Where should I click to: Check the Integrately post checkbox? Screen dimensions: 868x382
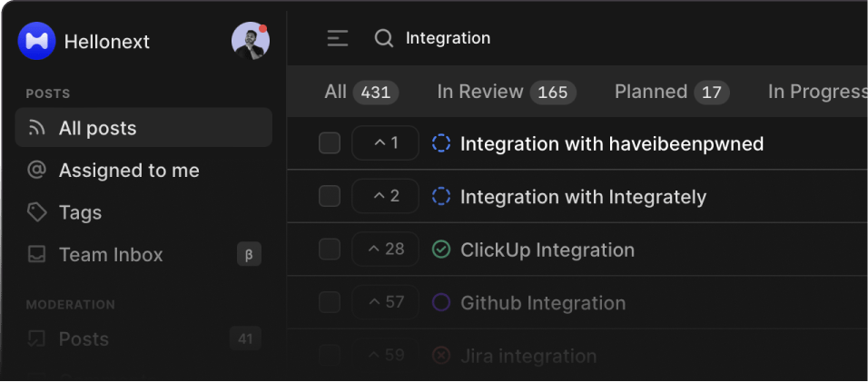point(330,196)
